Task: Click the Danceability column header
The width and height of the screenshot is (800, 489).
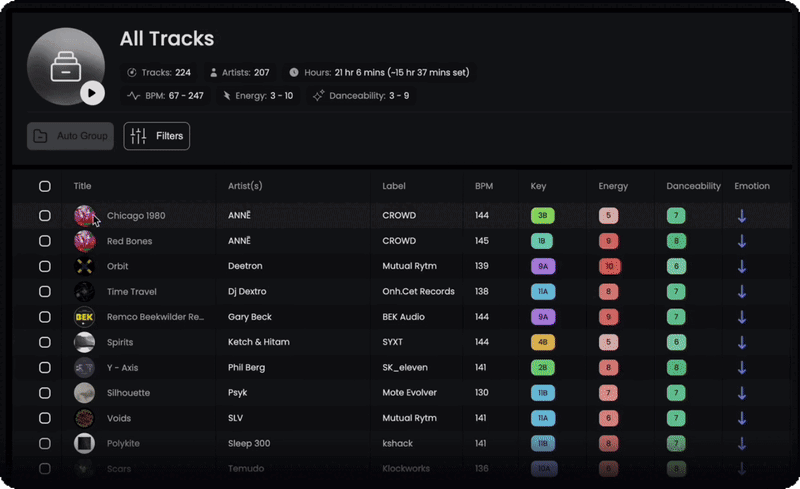Action: [x=693, y=186]
